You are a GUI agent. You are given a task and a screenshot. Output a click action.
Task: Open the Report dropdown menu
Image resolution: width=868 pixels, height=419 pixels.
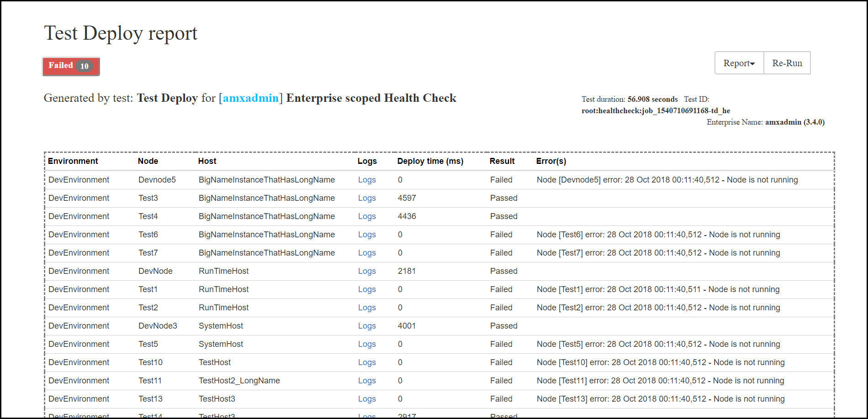739,63
